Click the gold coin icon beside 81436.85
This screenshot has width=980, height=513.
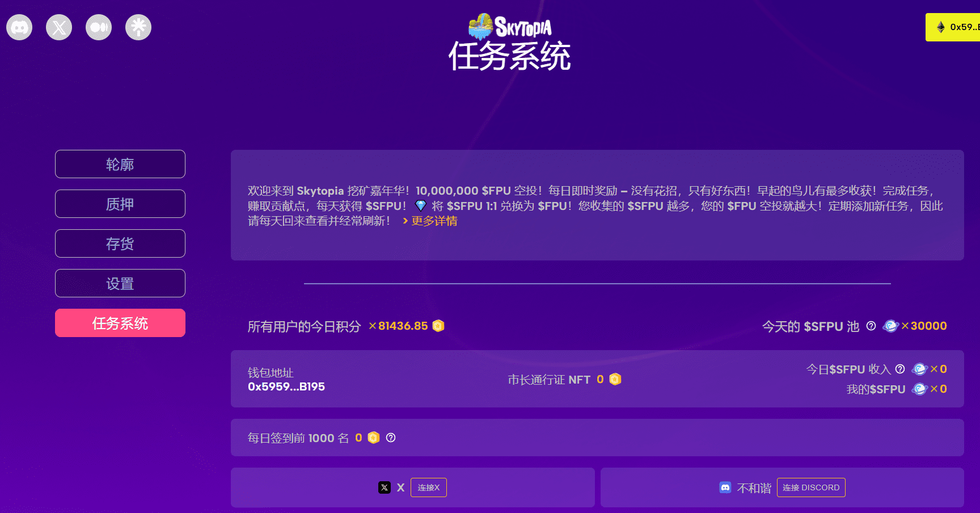pyautogui.click(x=438, y=326)
